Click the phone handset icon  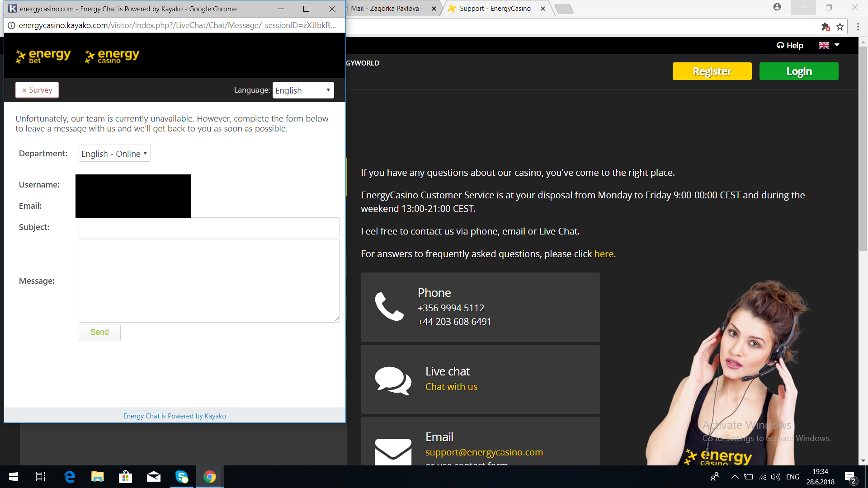click(389, 307)
